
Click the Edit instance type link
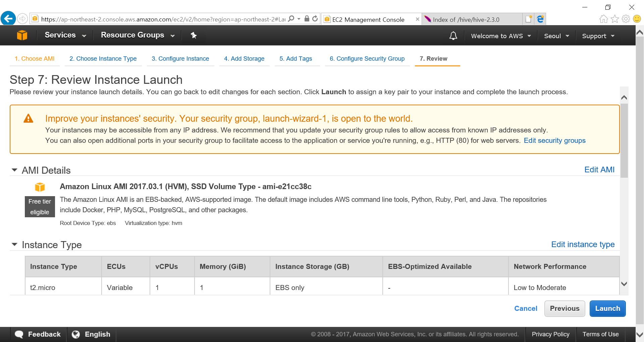tap(583, 244)
